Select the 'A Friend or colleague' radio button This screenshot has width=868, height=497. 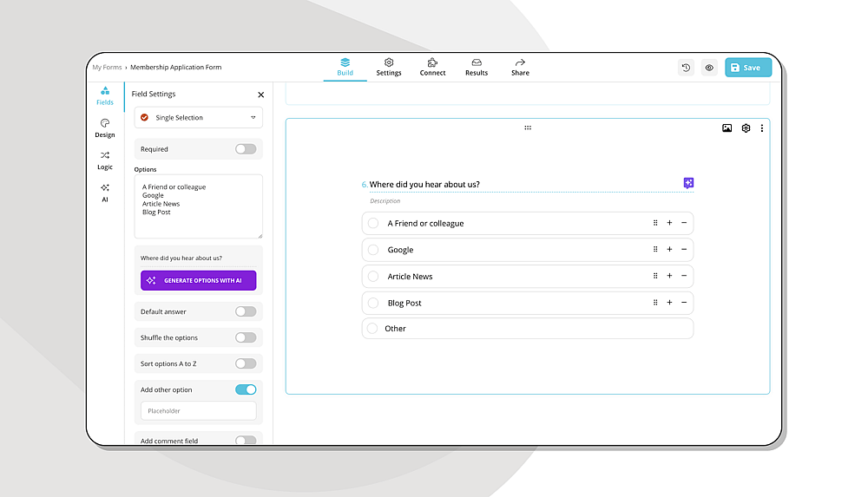373,223
